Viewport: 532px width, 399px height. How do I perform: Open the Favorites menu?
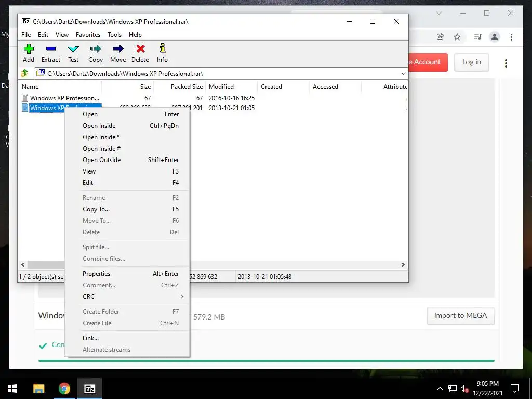88,35
